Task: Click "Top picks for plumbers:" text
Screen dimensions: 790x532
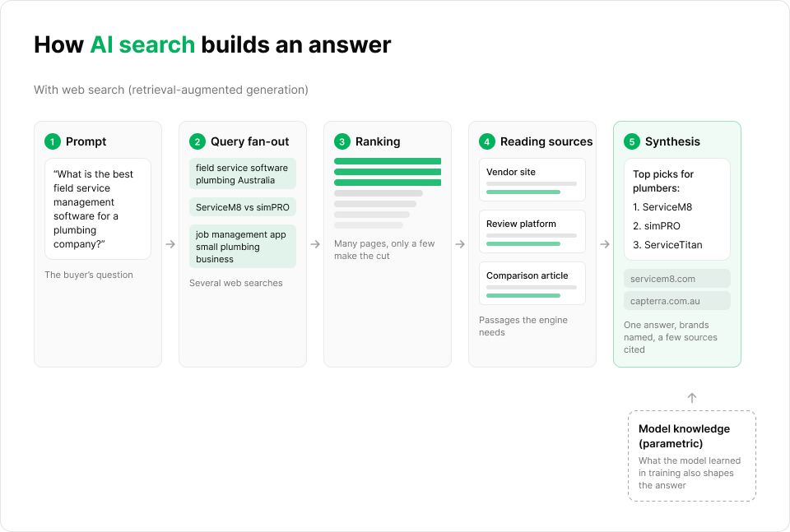Action: pyautogui.click(x=663, y=181)
